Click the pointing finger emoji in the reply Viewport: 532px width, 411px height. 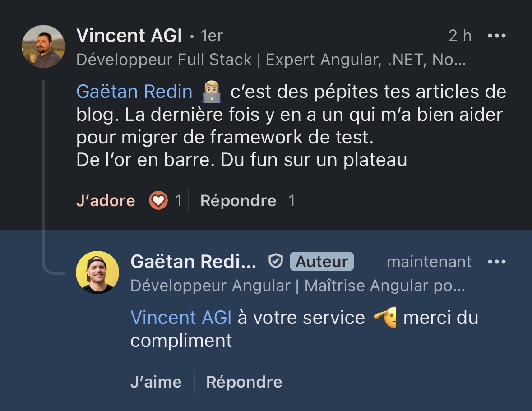pos(386,318)
